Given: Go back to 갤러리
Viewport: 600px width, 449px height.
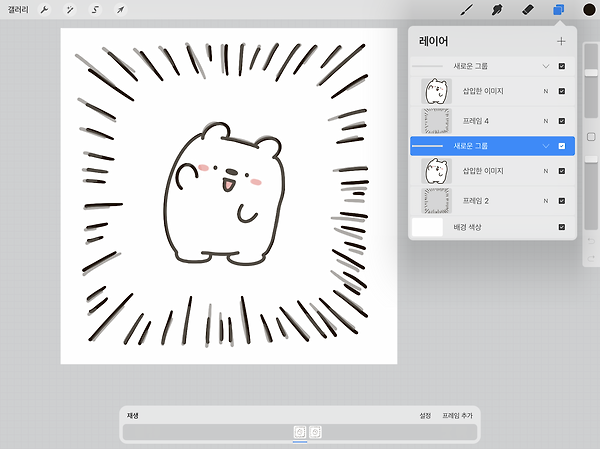Looking at the screenshot, I should [x=18, y=10].
